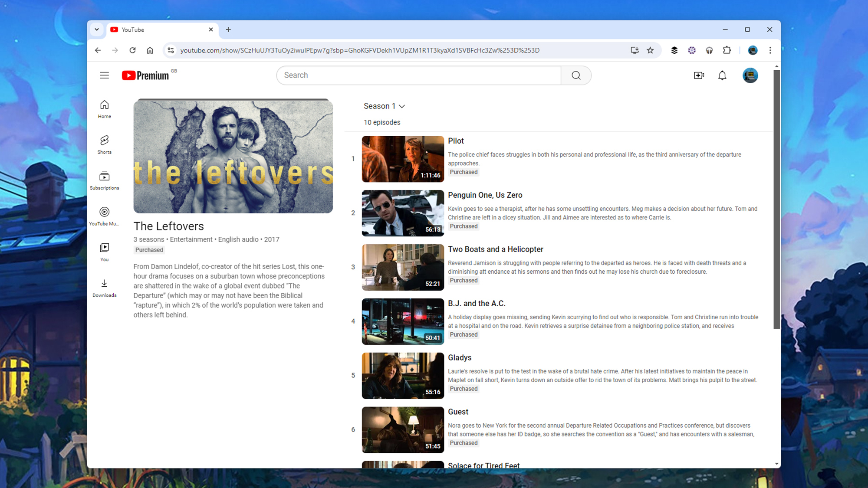868x488 pixels.
Task: Open the You section in sidebar
Action: pos(104,252)
